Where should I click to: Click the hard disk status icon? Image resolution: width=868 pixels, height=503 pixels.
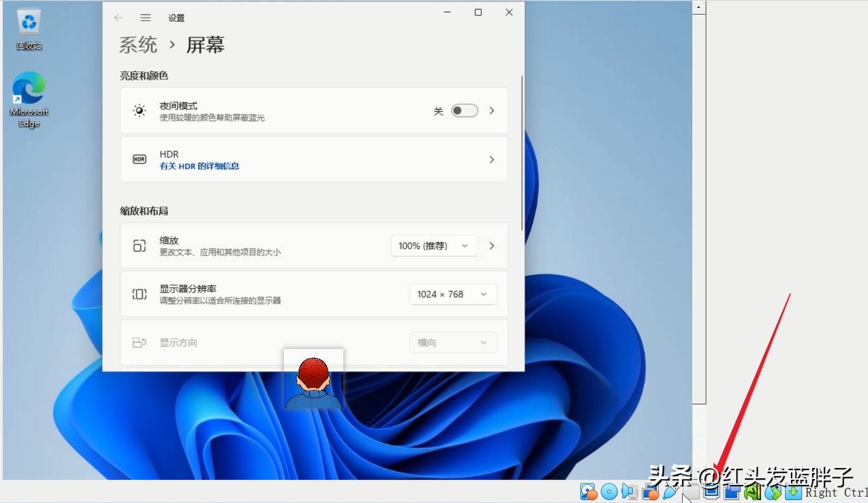(588, 492)
